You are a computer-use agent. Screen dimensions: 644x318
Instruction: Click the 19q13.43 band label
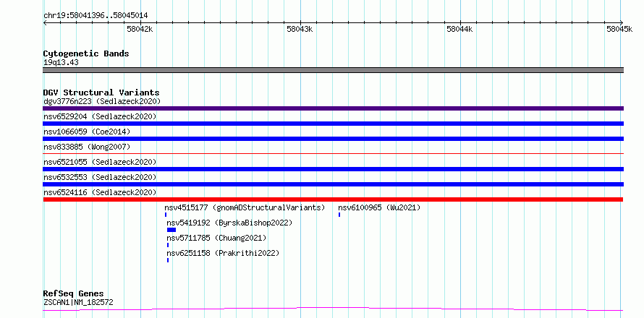click(x=61, y=63)
